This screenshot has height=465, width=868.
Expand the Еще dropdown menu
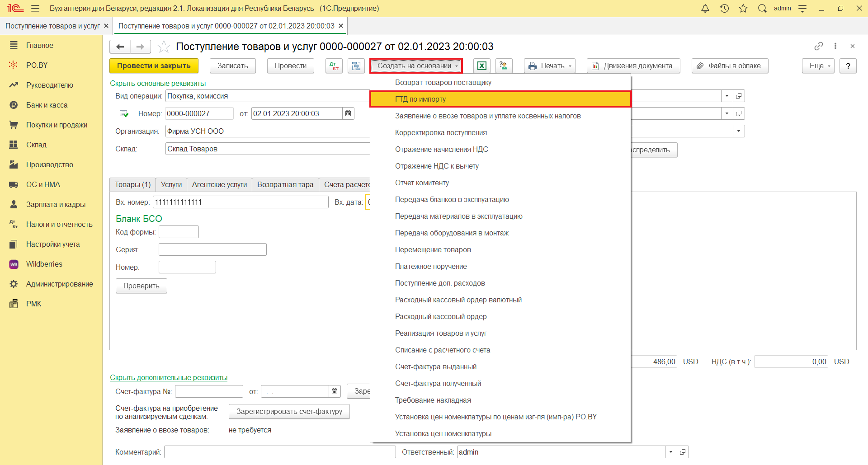pyautogui.click(x=818, y=66)
